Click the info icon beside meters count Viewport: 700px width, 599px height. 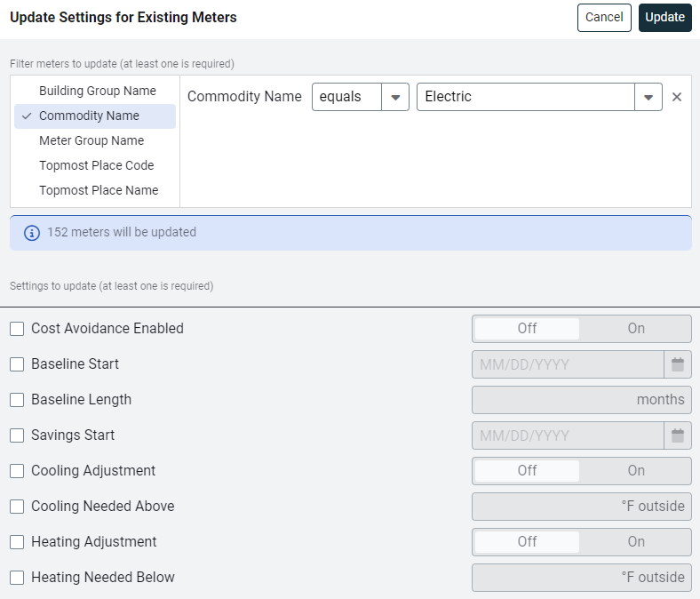click(x=32, y=233)
